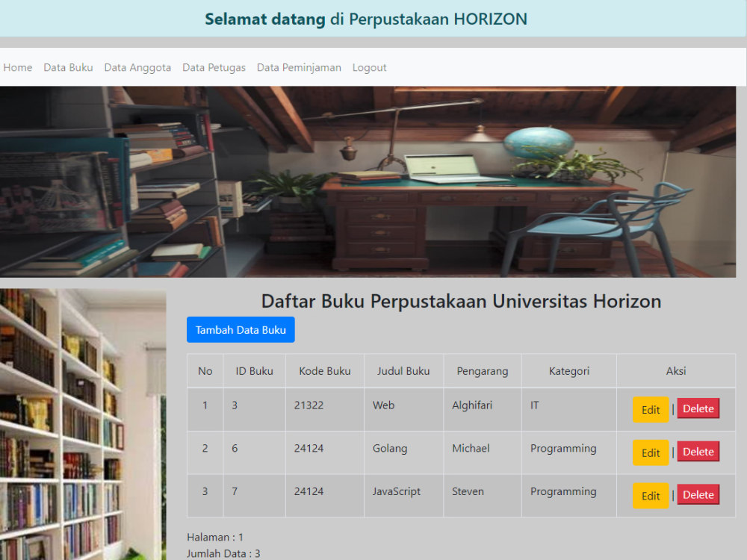This screenshot has height=560, width=747.
Task: Click author Michael cell
Action: click(x=483, y=452)
